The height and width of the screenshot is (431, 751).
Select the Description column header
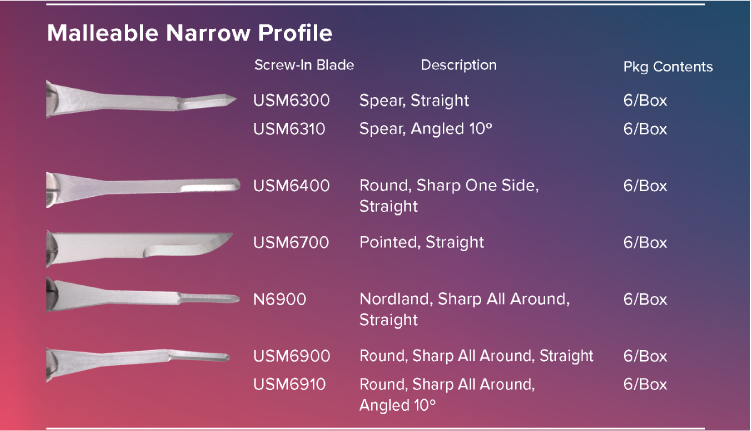[x=459, y=65]
